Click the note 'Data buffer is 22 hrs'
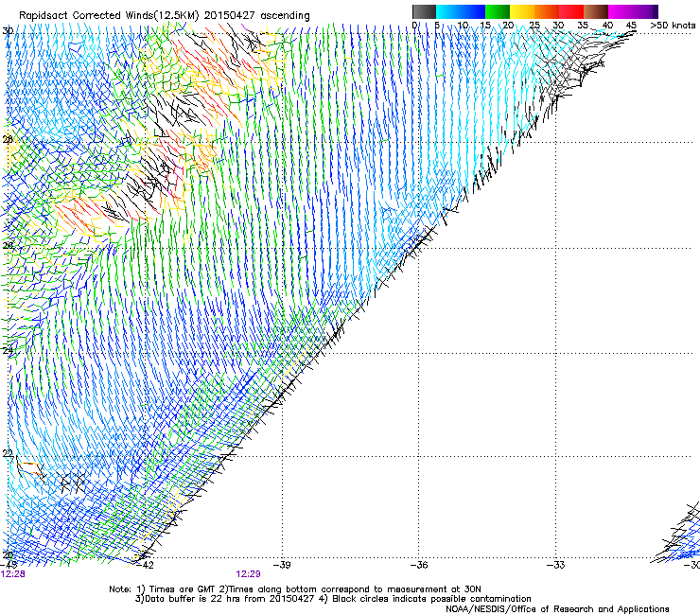The height and width of the screenshot is (615, 700). pos(193,599)
